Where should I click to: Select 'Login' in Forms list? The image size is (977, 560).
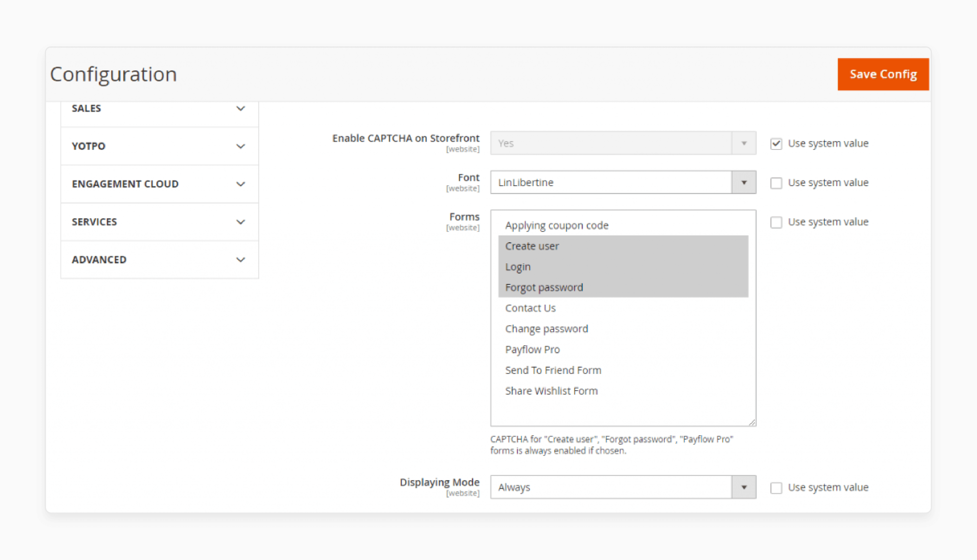pos(623,267)
